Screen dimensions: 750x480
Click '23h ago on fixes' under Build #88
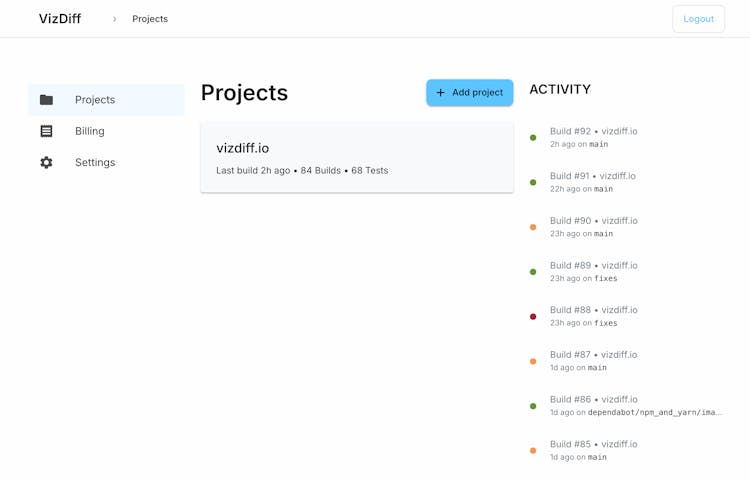584,323
